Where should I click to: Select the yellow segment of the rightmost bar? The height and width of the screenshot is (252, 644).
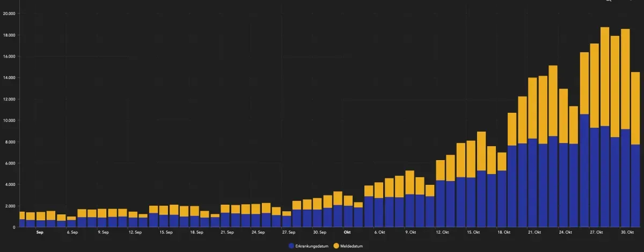click(x=635, y=108)
